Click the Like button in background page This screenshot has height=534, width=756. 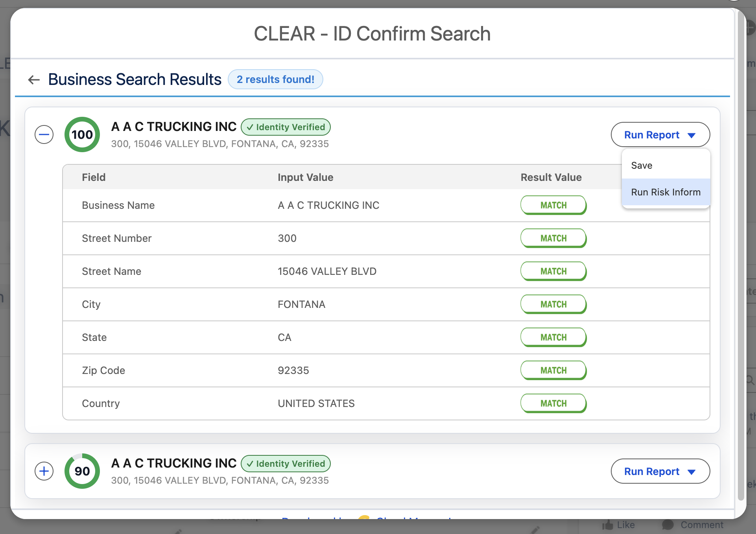tap(618, 525)
